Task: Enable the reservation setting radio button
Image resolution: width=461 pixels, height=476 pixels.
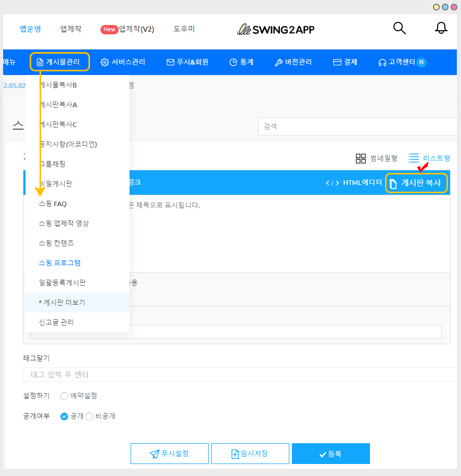Action: [x=65, y=396]
